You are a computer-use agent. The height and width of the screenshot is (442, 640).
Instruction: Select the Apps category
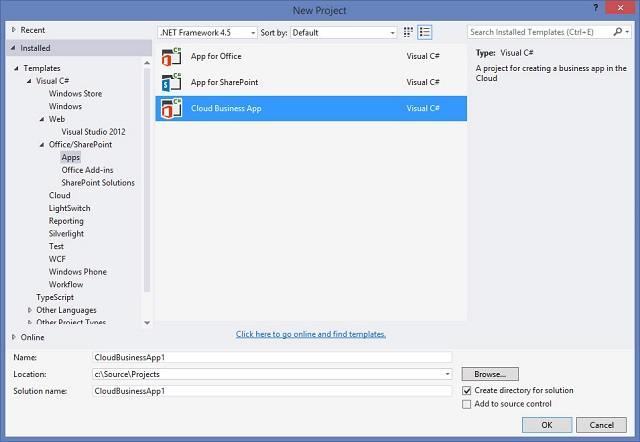click(x=71, y=157)
